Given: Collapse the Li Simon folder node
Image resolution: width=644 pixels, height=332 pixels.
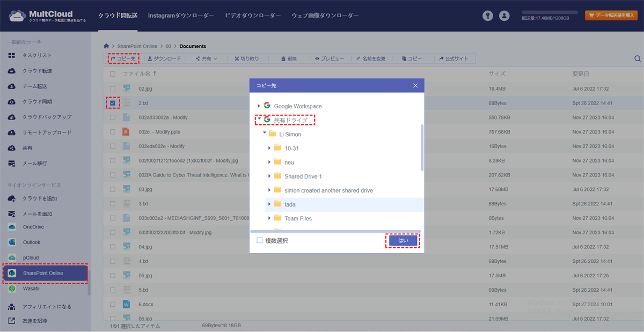Looking at the screenshot, I should pos(264,134).
